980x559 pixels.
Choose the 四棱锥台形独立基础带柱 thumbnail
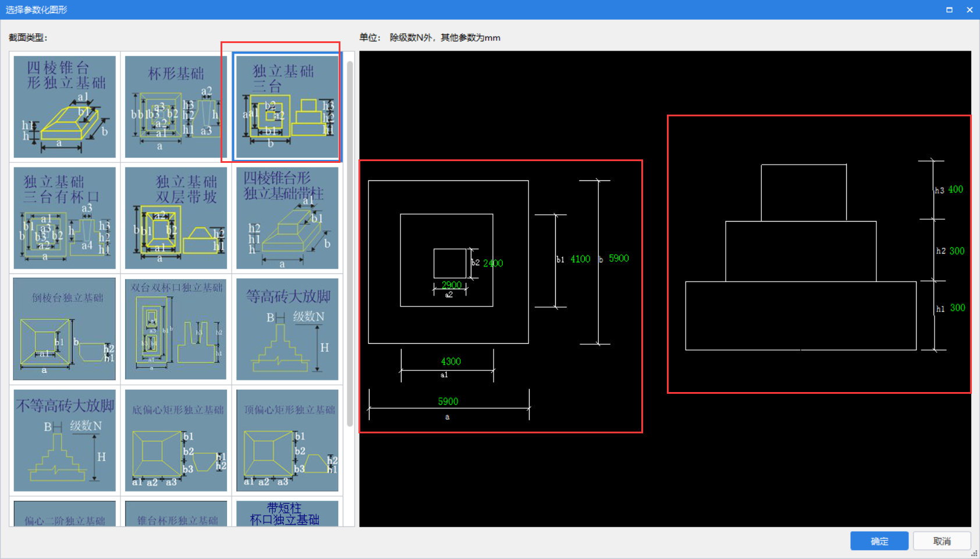pos(287,218)
